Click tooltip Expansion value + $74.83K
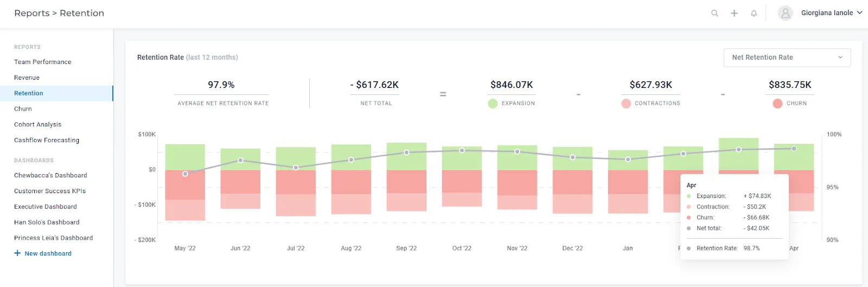This screenshot has height=287, width=868. tap(757, 196)
